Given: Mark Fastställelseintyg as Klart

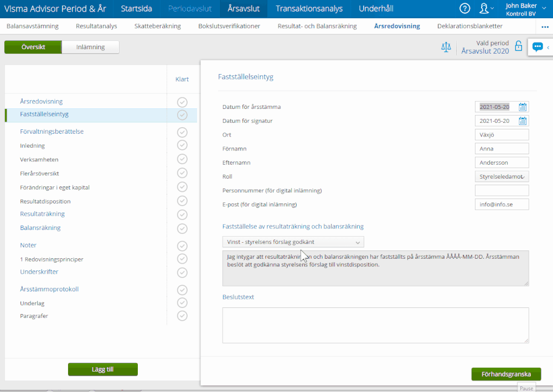Looking at the screenshot, I should (x=182, y=114).
